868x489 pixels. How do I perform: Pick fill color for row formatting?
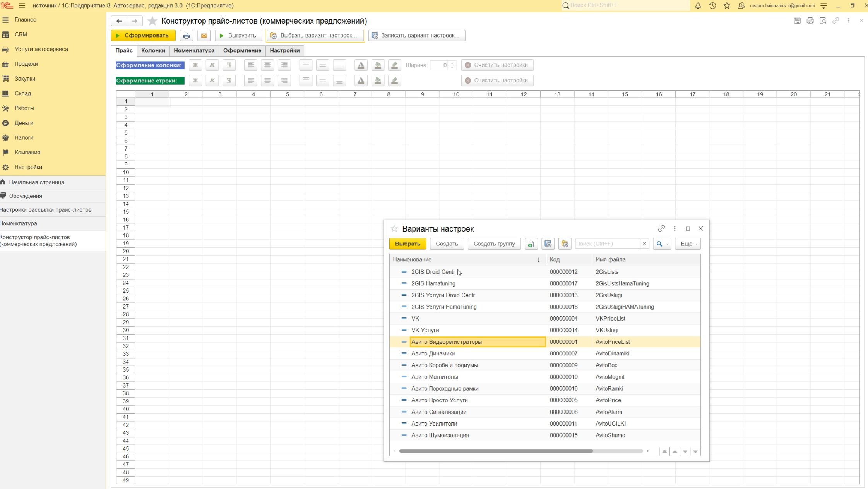coord(378,81)
